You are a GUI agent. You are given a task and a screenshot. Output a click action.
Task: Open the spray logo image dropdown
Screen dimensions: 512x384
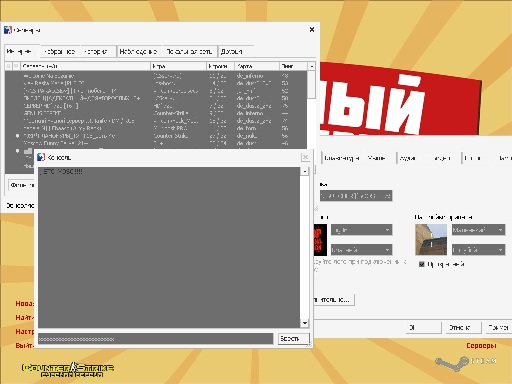pyautogui.click(x=362, y=230)
